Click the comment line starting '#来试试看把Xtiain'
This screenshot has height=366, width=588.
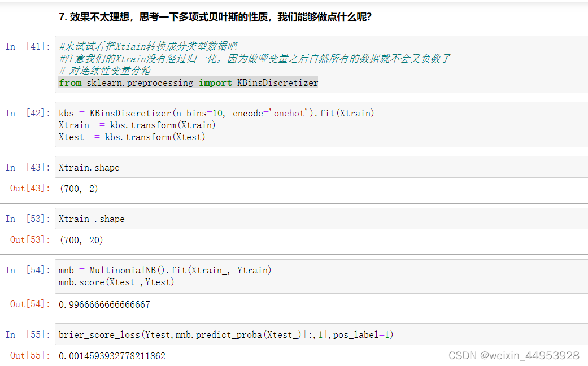coord(148,46)
